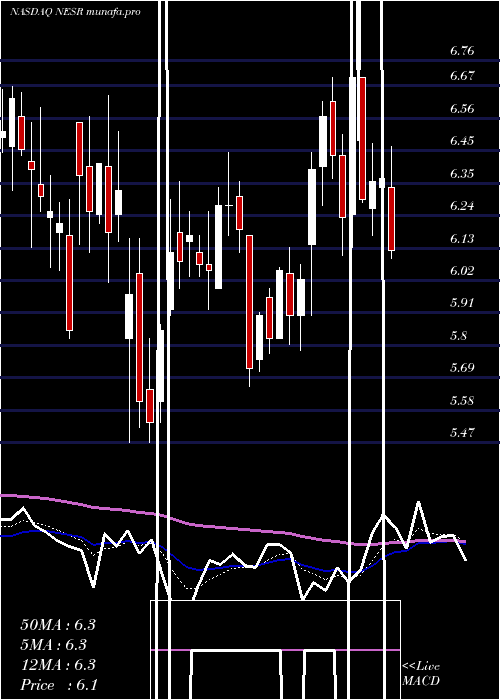Select the 6.56 price axis label
Screen dimensions: 500x700
(462, 108)
